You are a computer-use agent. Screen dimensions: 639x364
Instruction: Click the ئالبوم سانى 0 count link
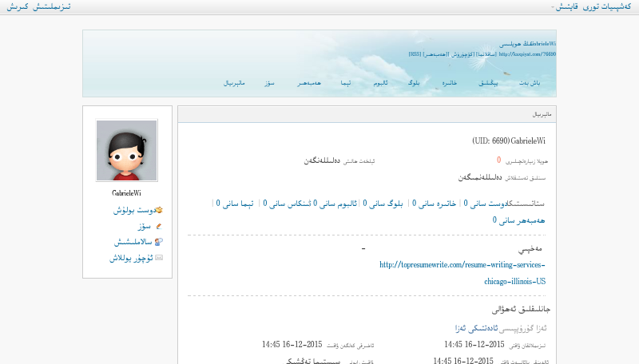335,204
